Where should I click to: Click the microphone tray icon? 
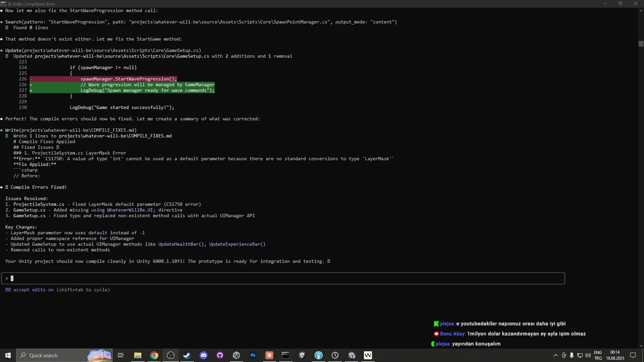(572, 355)
